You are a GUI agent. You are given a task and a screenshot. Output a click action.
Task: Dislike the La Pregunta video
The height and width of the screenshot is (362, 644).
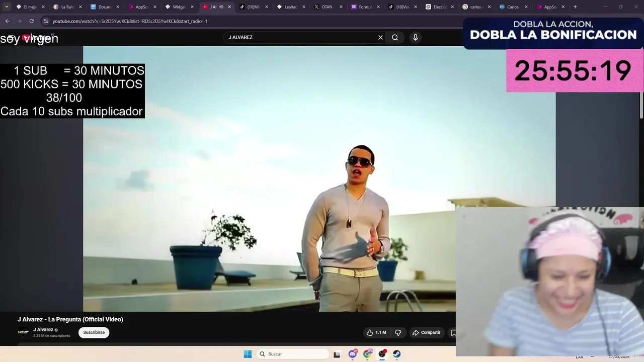tap(398, 332)
